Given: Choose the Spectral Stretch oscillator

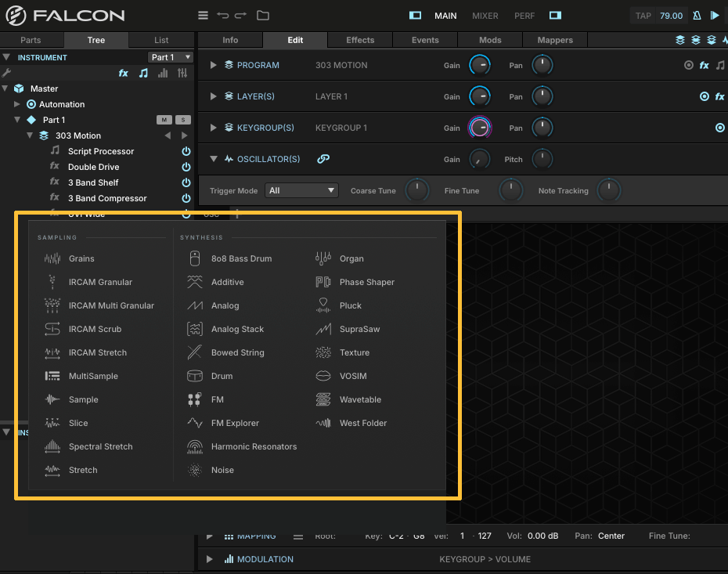Looking at the screenshot, I should (88, 446).
